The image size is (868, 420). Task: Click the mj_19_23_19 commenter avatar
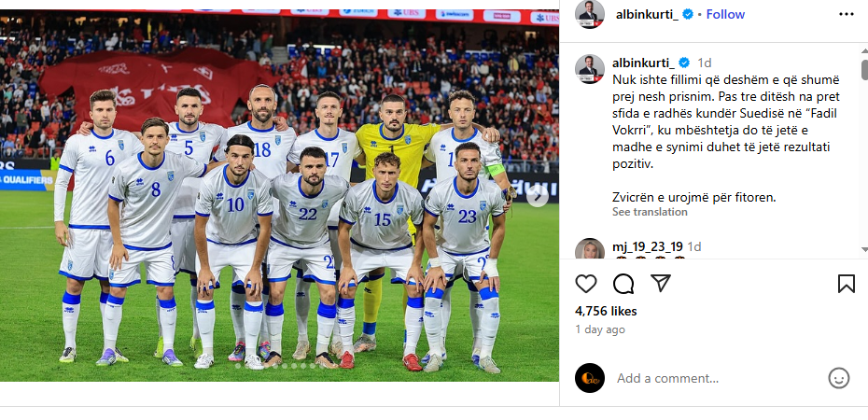click(590, 249)
